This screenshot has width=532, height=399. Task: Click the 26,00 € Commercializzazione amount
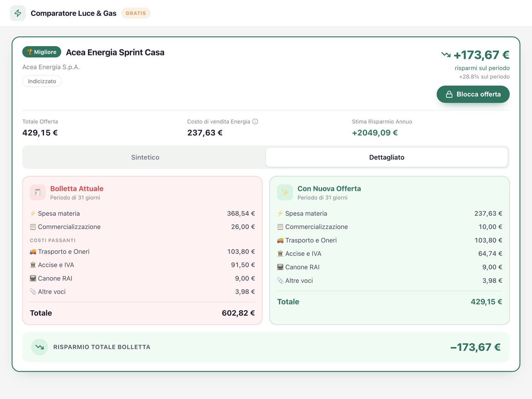pos(243,227)
